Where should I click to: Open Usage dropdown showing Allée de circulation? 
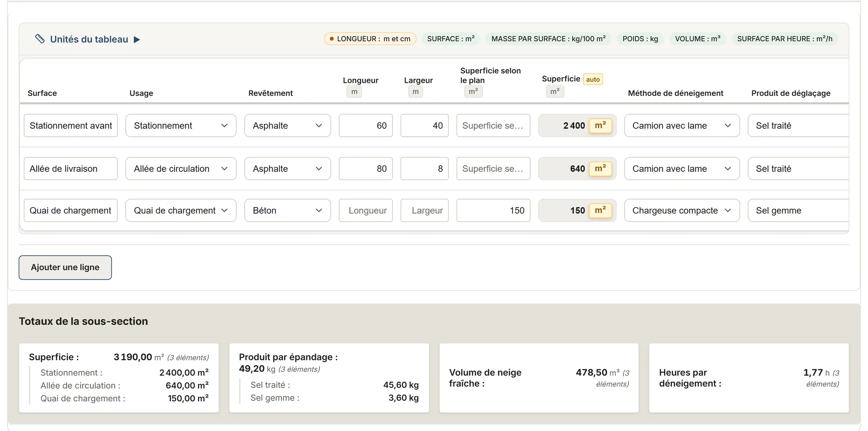181,168
